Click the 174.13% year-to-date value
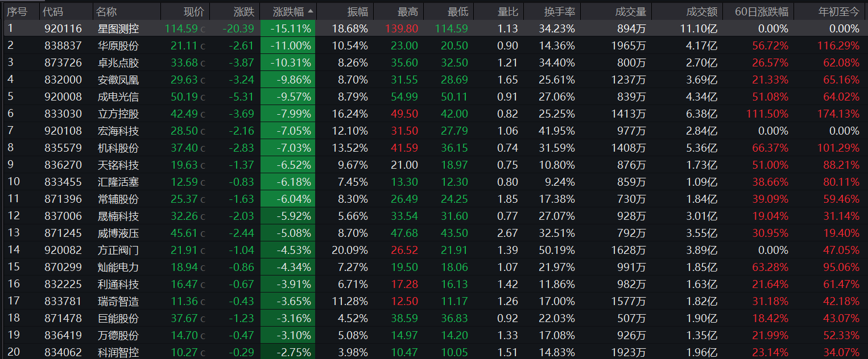This screenshot has width=868, height=359. click(838, 114)
